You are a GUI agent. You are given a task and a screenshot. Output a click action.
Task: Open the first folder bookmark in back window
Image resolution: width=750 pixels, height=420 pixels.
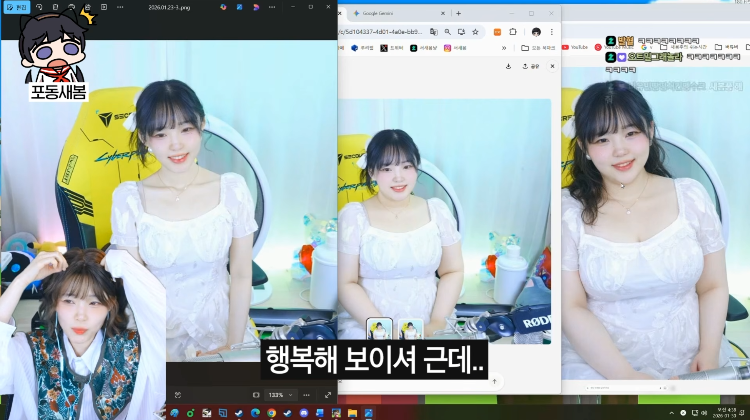tap(684, 47)
